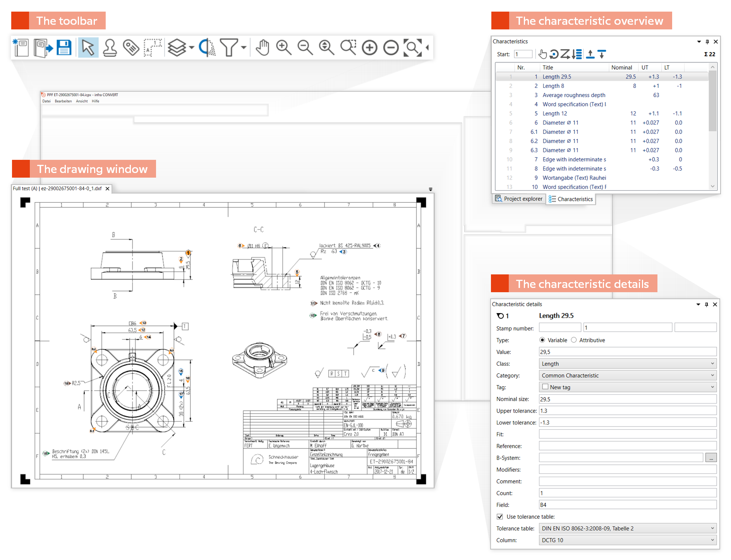
Task: Click the Z-order sorting icon in Characteristics
Action: 565,54
